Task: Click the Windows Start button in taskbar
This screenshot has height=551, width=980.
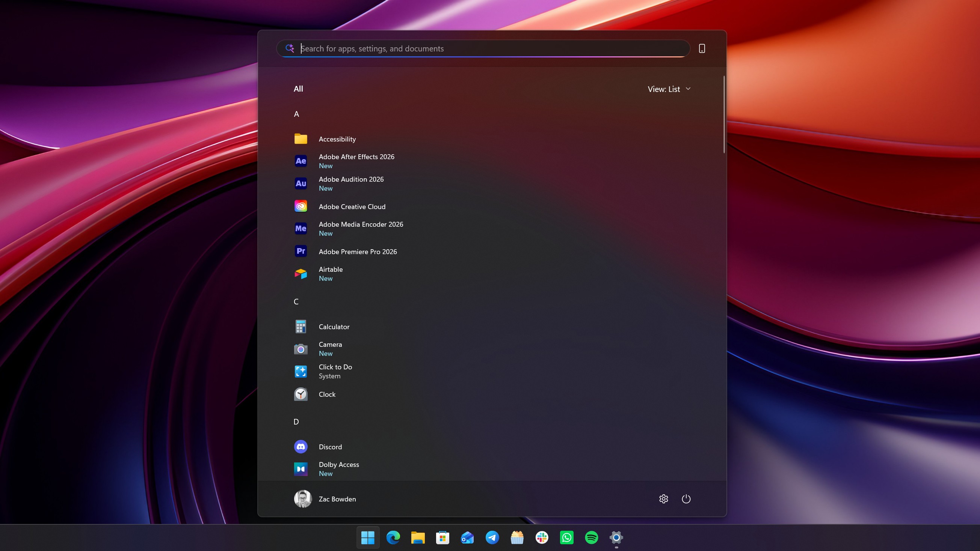Action: [x=367, y=537]
